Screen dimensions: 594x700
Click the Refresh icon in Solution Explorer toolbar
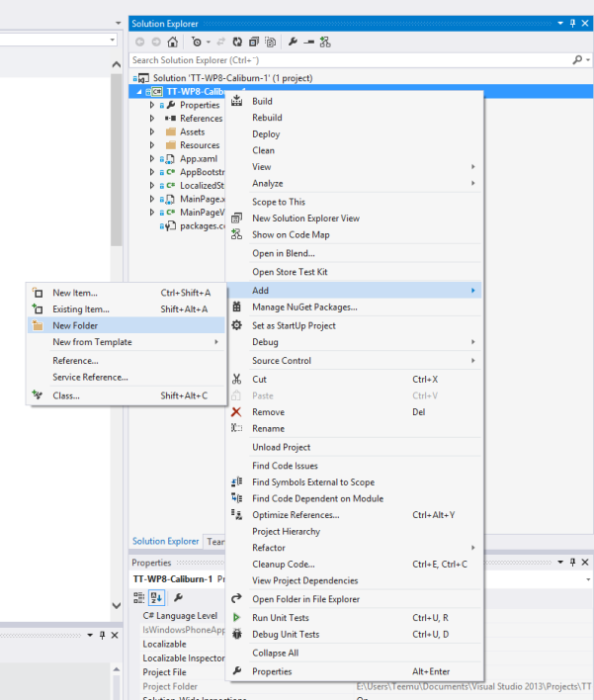237,42
